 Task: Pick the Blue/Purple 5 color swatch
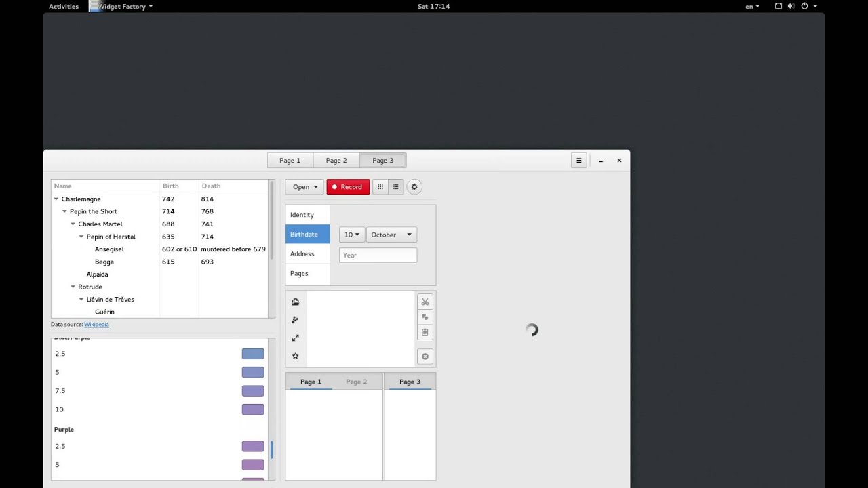(x=253, y=372)
